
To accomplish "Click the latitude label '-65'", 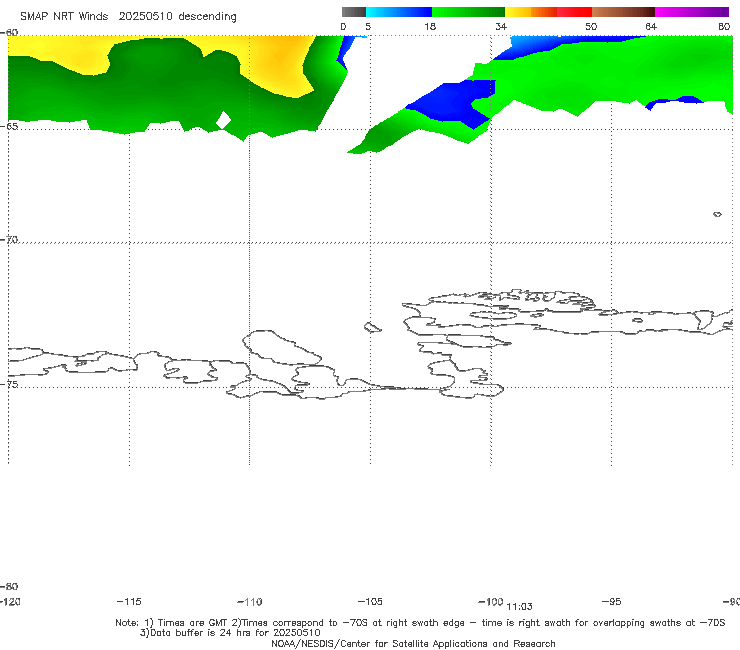I will (9, 127).
